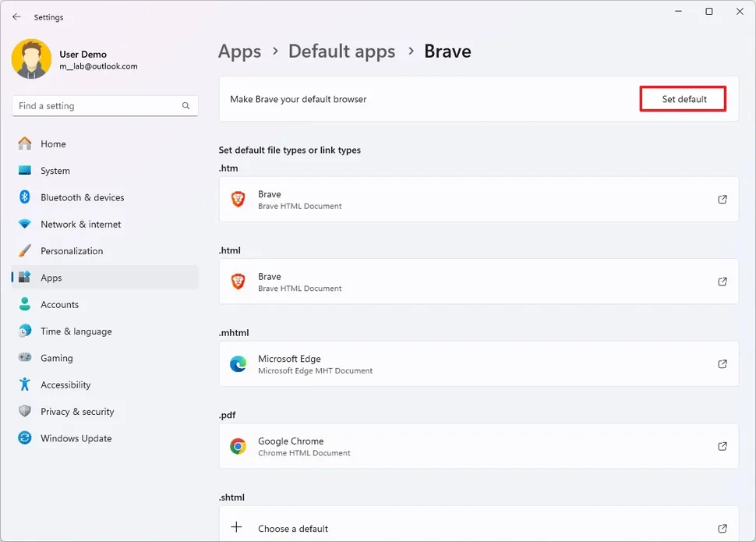756x542 pixels.
Task: Open Network & internet section
Action: point(80,224)
